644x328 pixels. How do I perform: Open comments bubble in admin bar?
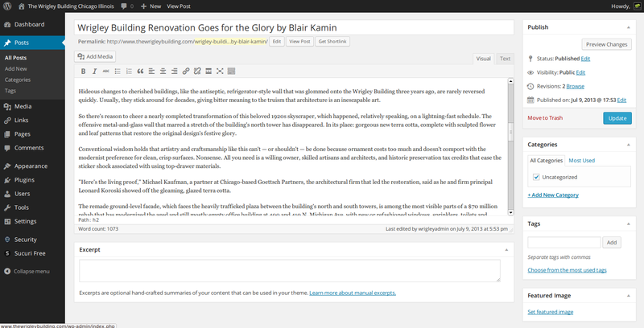tap(127, 6)
